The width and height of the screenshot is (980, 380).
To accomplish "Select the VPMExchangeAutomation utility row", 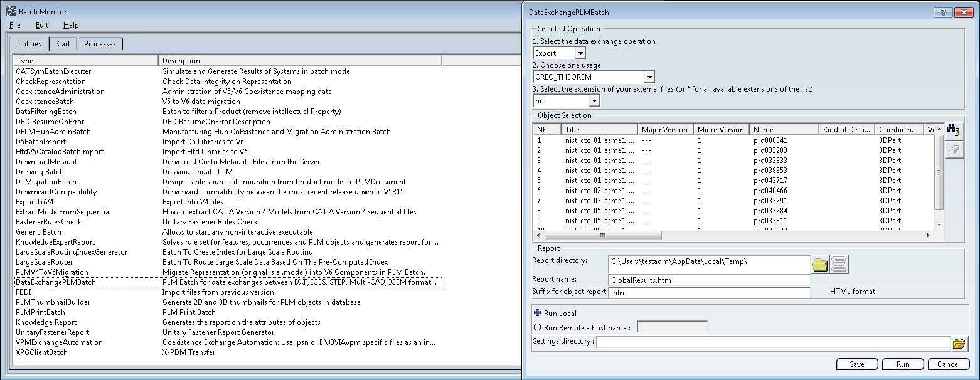I will coord(228,342).
